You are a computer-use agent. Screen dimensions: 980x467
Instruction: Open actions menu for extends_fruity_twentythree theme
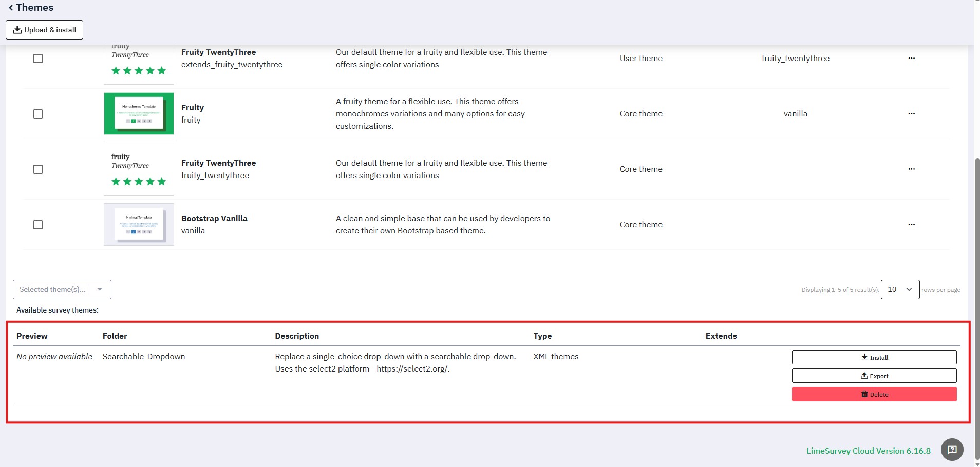[x=911, y=59]
